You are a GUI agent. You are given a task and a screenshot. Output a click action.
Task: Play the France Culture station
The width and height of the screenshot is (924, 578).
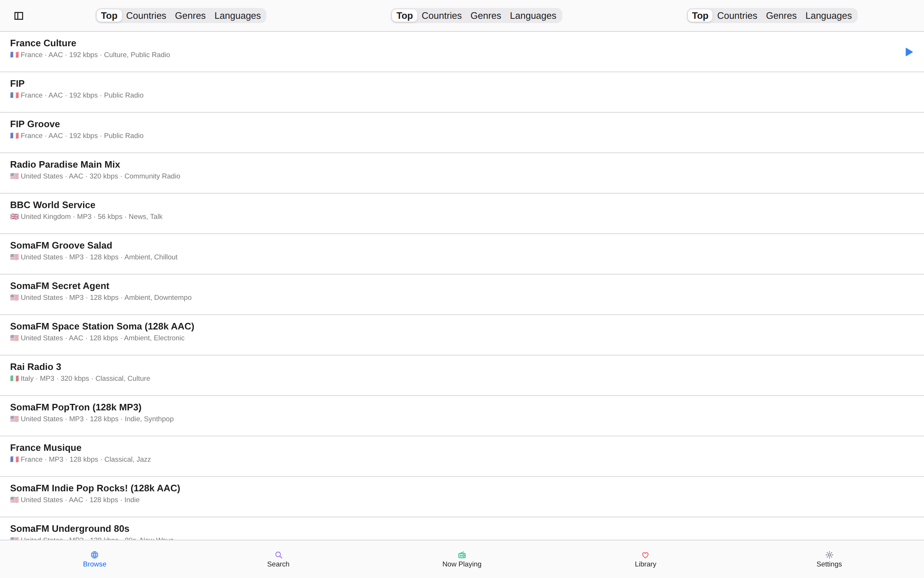click(x=909, y=52)
